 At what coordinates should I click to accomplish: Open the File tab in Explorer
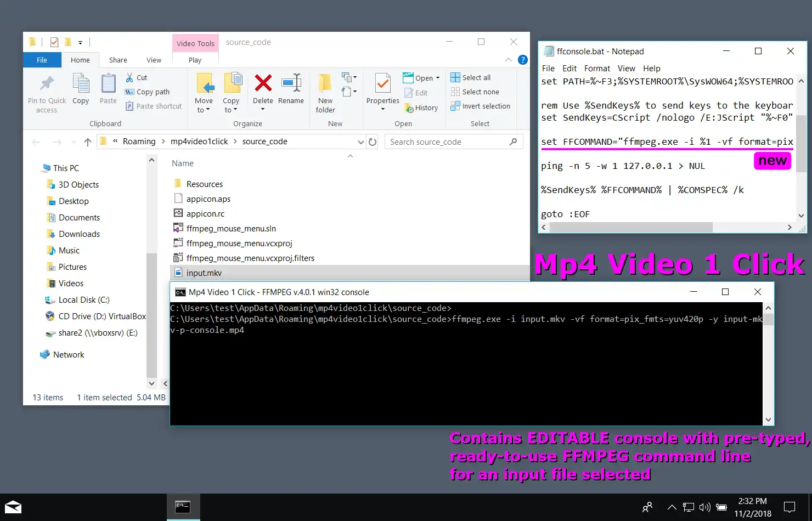coord(42,60)
